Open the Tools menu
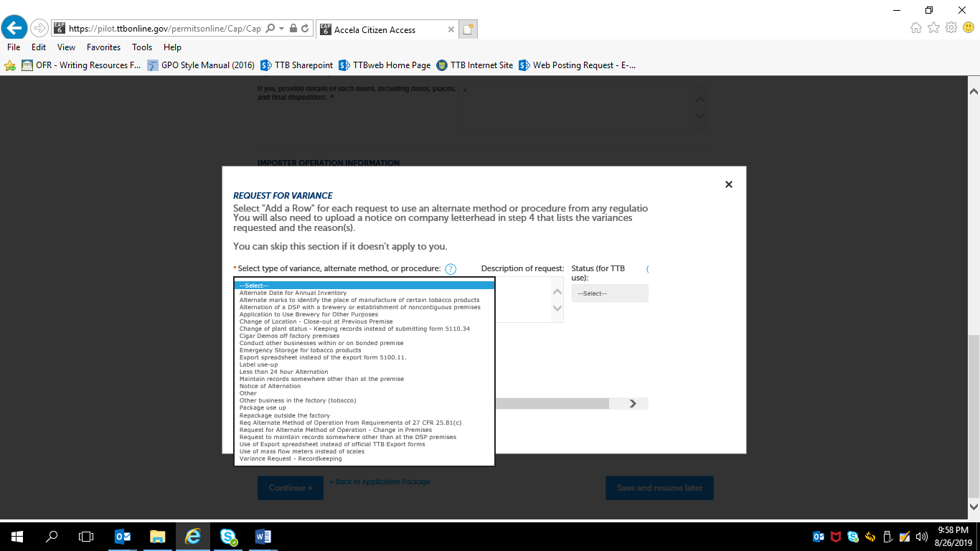The height and width of the screenshot is (551, 980). [x=142, y=47]
